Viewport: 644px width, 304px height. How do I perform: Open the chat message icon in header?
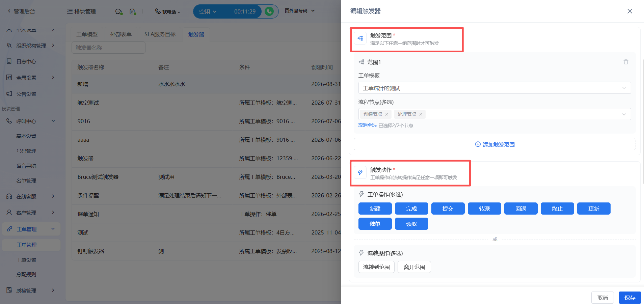[118, 11]
